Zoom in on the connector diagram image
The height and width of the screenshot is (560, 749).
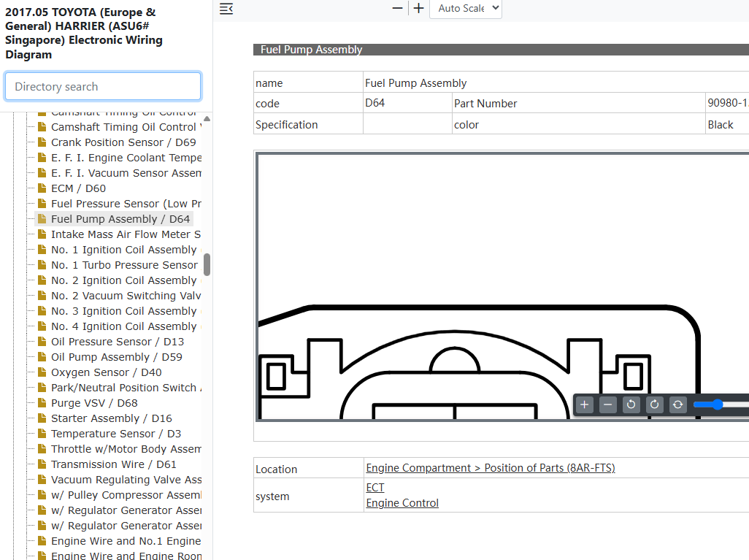point(584,404)
